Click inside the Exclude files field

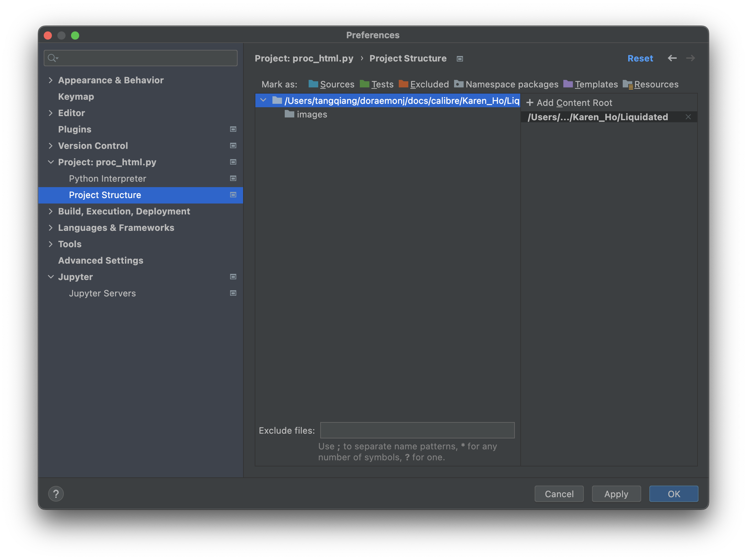coord(417,430)
